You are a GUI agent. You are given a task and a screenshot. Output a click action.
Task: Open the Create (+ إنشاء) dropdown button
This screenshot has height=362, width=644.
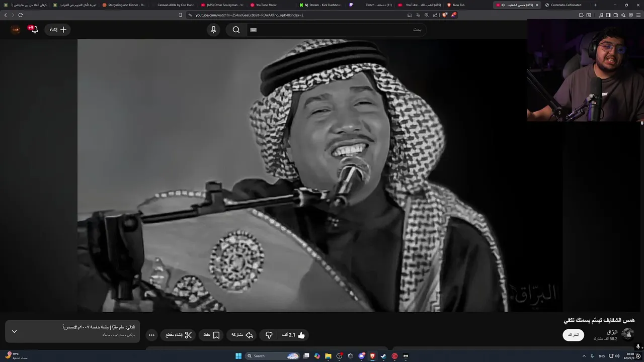[x=57, y=30]
